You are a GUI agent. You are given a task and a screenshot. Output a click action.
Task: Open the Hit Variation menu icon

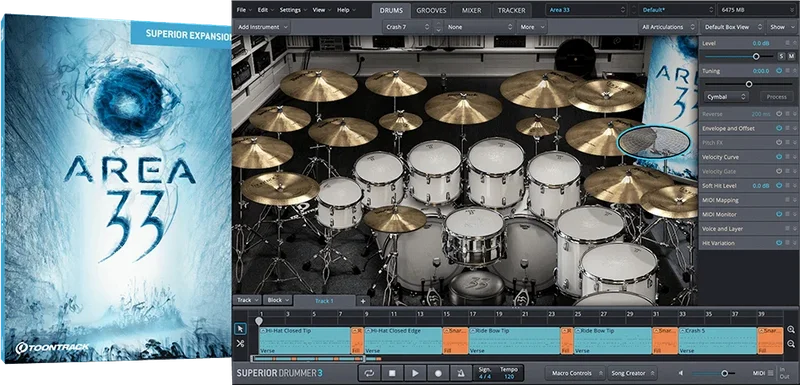(x=788, y=243)
